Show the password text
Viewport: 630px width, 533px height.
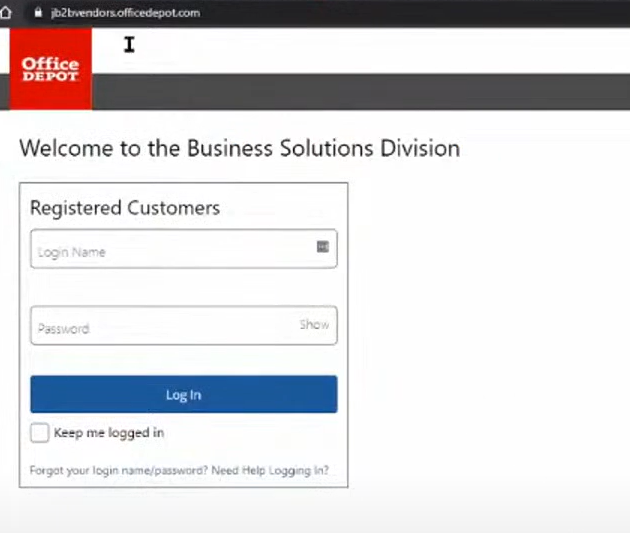pos(314,324)
